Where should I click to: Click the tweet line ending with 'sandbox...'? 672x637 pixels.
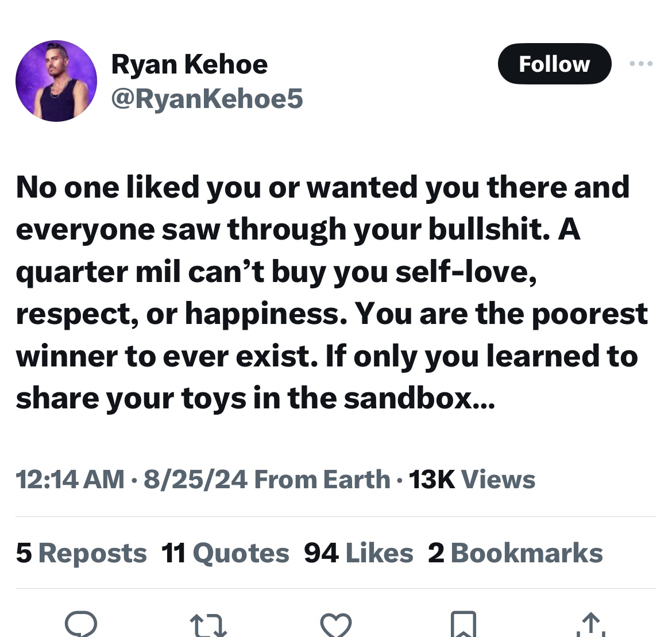tap(256, 399)
